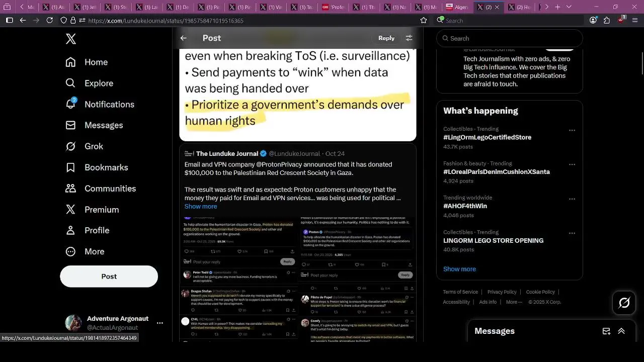Go back using browser back arrow

pos(23,20)
